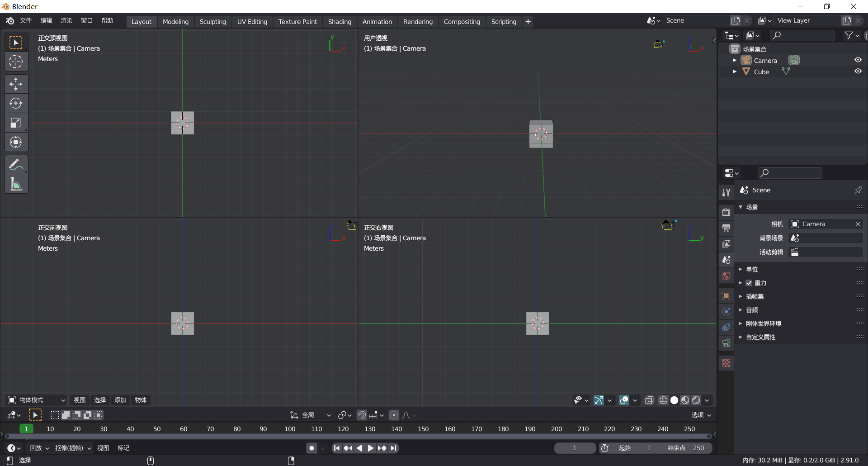Image resolution: width=868 pixels, height=466 pixels.
Task: Hide the Cube using its eye toggle
Action: tap(858, 71)
